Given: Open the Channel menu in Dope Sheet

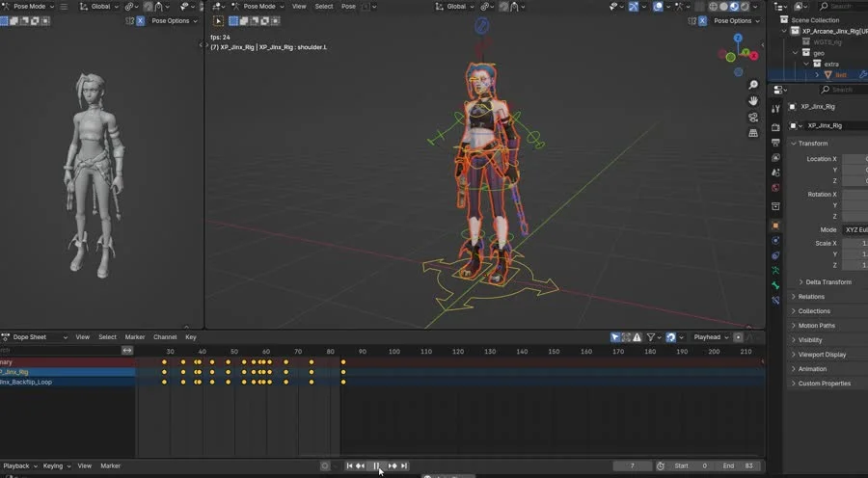Looking at the screenshot, I should pos(165,337).
